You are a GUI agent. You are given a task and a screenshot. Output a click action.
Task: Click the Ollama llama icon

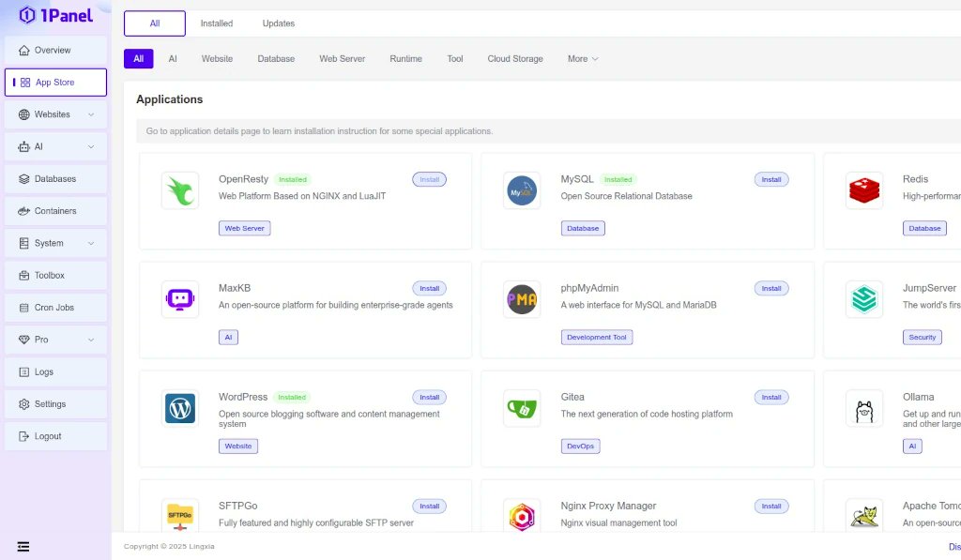coord(864,409)
